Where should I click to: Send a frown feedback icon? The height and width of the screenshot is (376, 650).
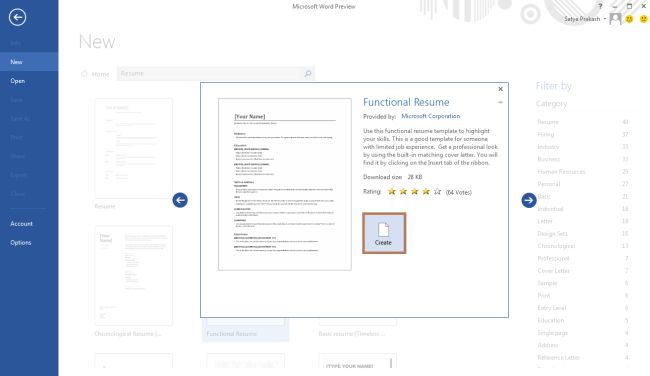point(643,19)
